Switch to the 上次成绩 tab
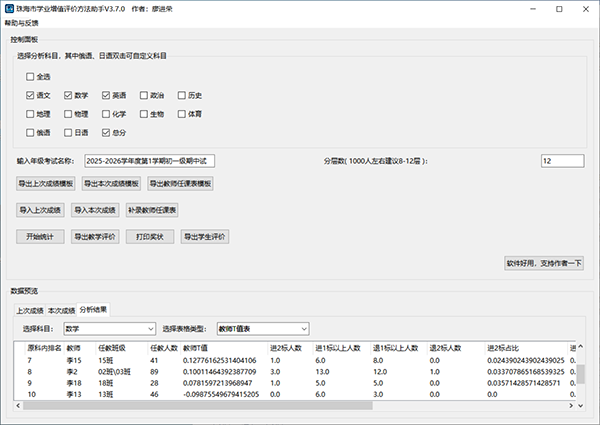Image resolution: width=600 pixels, height=425 pixels. coord(30,310)
